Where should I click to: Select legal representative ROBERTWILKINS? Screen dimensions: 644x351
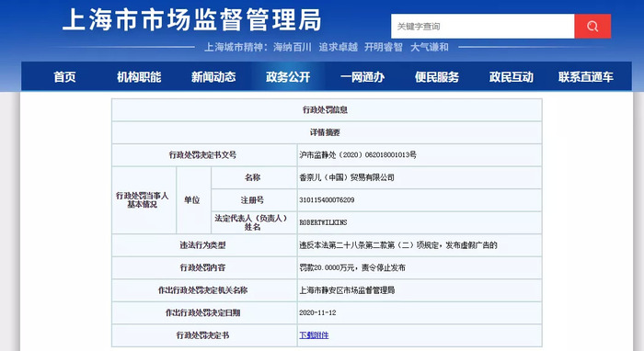pos(323,222)
